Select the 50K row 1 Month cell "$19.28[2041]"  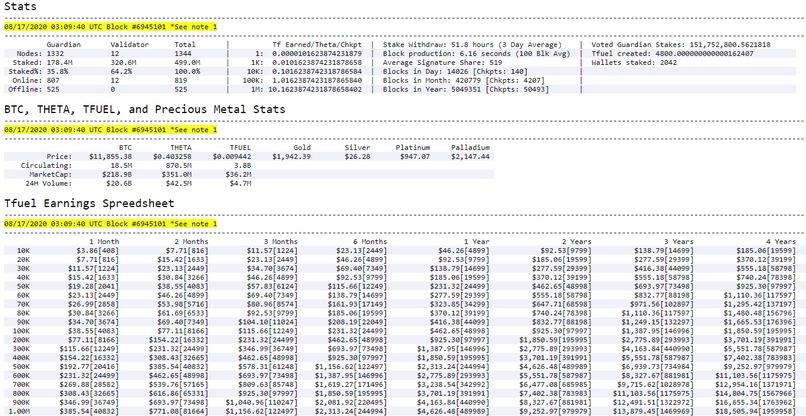[x=94, y=286]
